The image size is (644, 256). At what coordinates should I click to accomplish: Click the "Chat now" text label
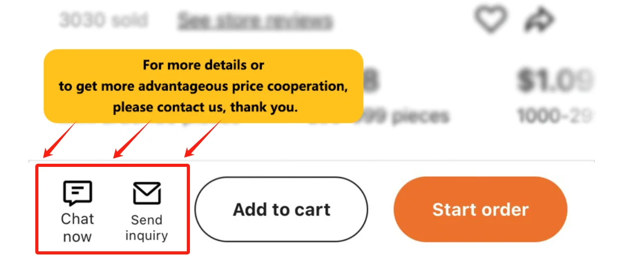[x=77, y=228]
